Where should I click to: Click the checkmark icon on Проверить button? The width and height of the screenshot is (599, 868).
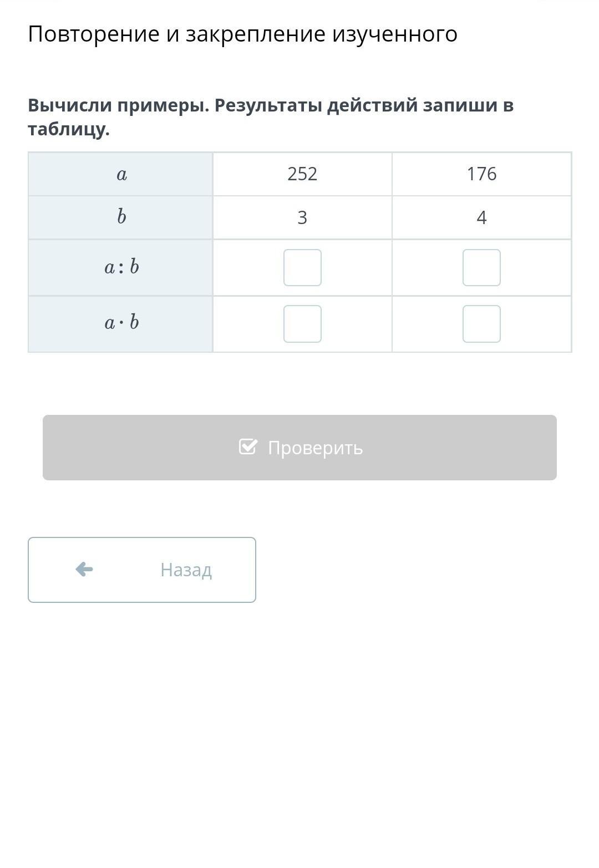tap(248, 446)
